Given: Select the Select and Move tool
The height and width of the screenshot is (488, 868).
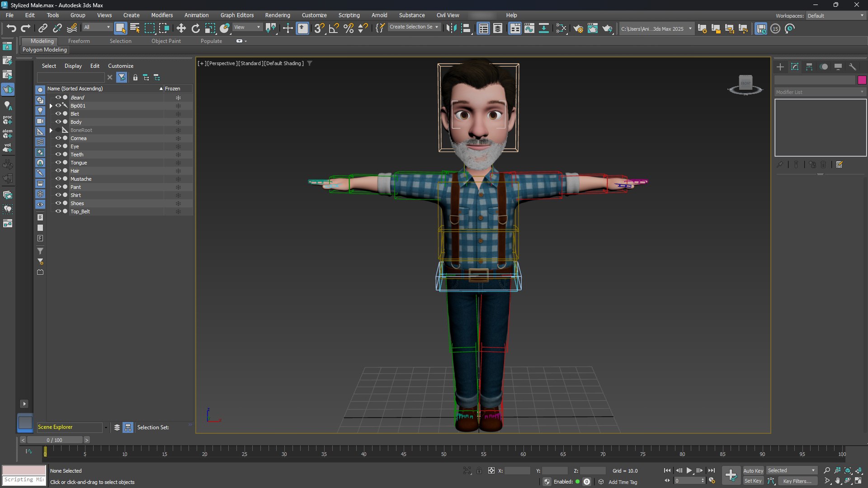Looking at the screenshot, I should (181, 28).
